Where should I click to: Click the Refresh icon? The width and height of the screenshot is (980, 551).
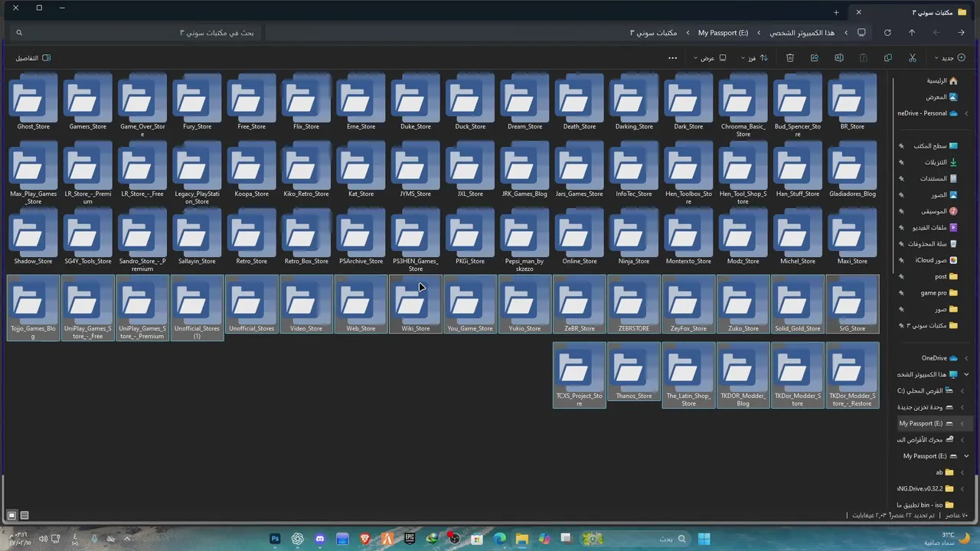click(x=887, y=33)
